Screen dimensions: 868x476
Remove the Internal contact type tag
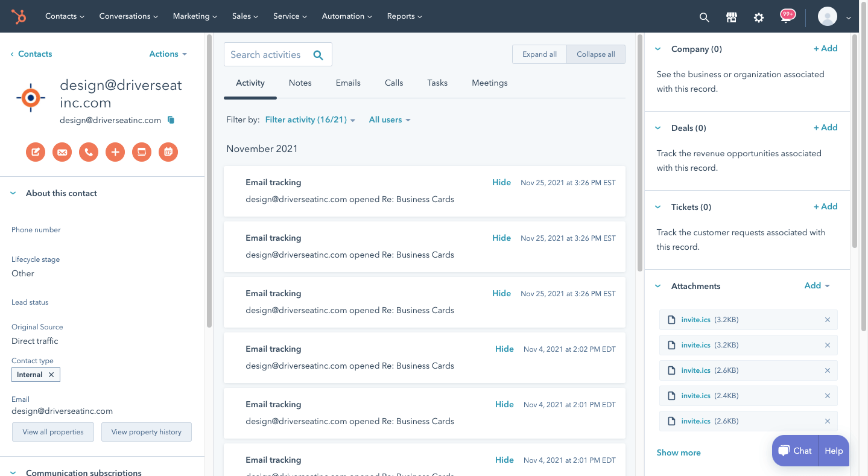51,375
